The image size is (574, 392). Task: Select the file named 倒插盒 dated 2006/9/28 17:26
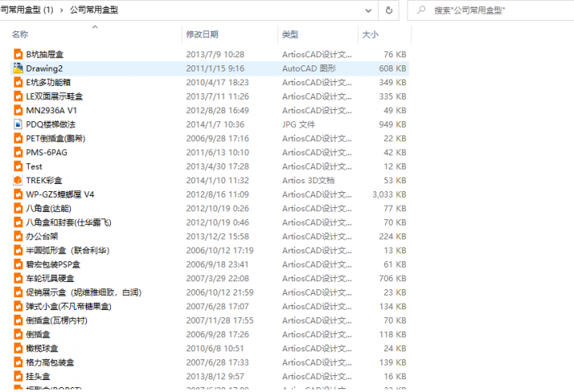coord(38,335)
